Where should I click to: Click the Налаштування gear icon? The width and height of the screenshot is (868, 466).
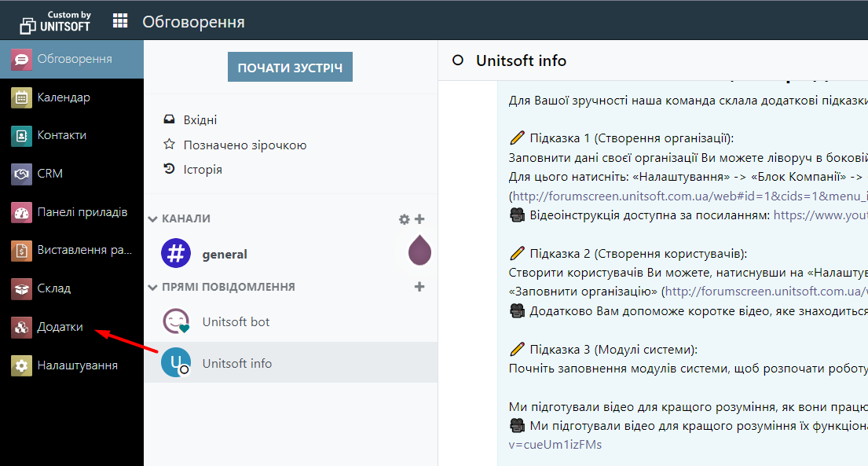pyautogui.click(x=21, y=365)
